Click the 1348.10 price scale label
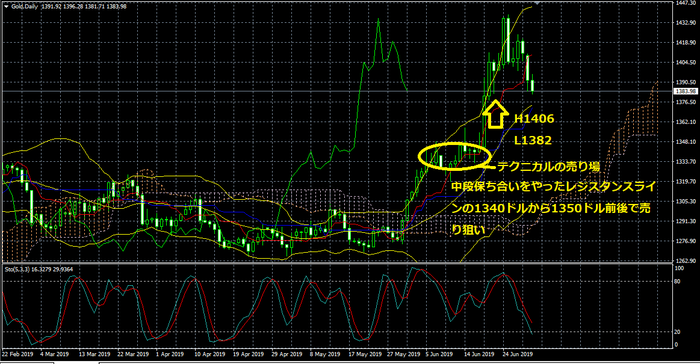The width and height of the screenshot is (700, 364). [x=686, y=142]
